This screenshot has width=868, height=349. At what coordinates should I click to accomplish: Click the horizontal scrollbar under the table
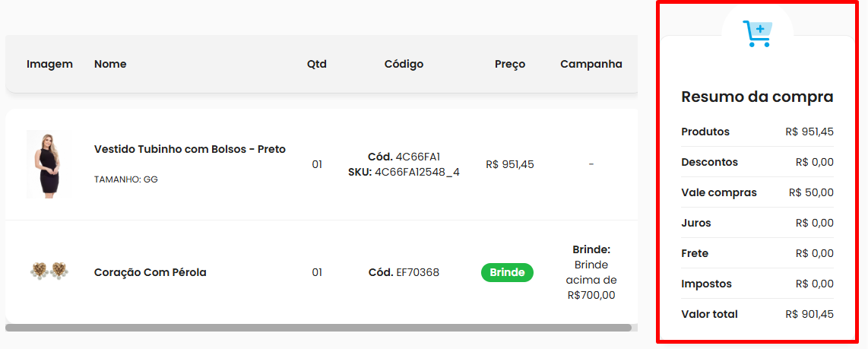coord(318,328)
